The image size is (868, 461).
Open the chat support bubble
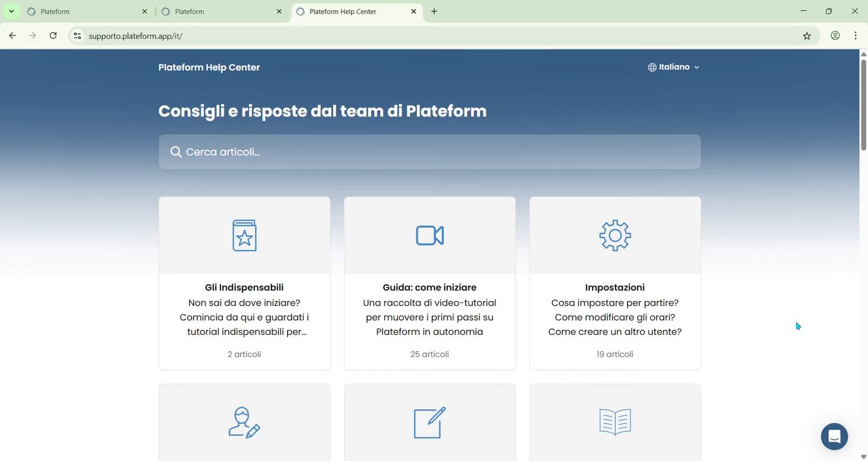tap(834, 437)
